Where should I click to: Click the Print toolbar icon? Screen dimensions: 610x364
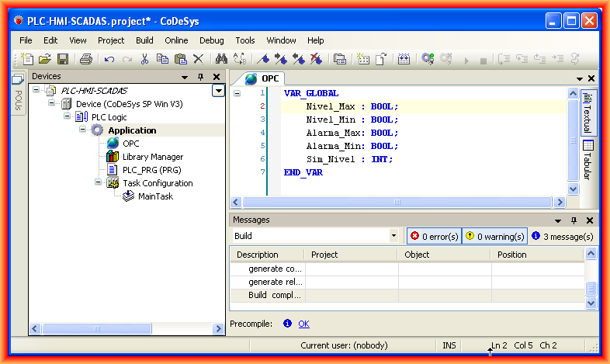pos(86,59)
